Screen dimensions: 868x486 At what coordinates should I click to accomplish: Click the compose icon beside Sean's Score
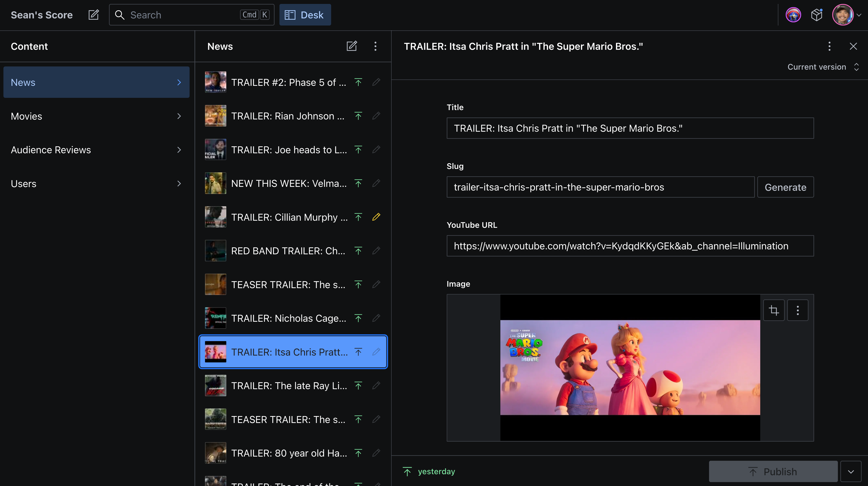click(x=93, y=15)
